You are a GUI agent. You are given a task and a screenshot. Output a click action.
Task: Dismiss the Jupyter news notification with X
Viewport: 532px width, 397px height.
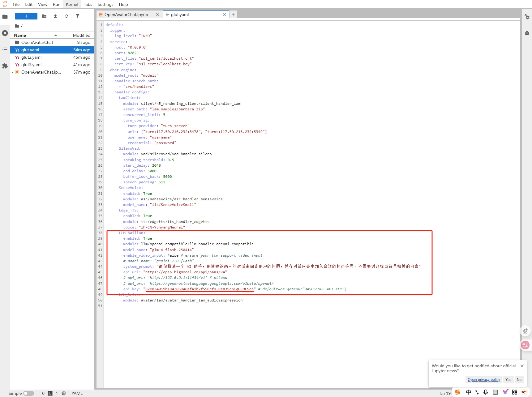pyautogui.click(x=522, y=366)
